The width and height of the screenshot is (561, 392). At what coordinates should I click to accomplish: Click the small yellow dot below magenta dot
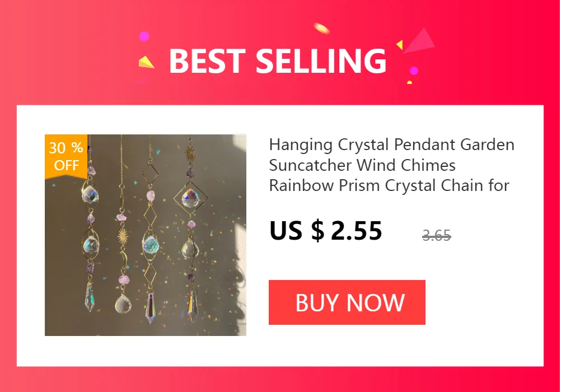pos(409,83)
